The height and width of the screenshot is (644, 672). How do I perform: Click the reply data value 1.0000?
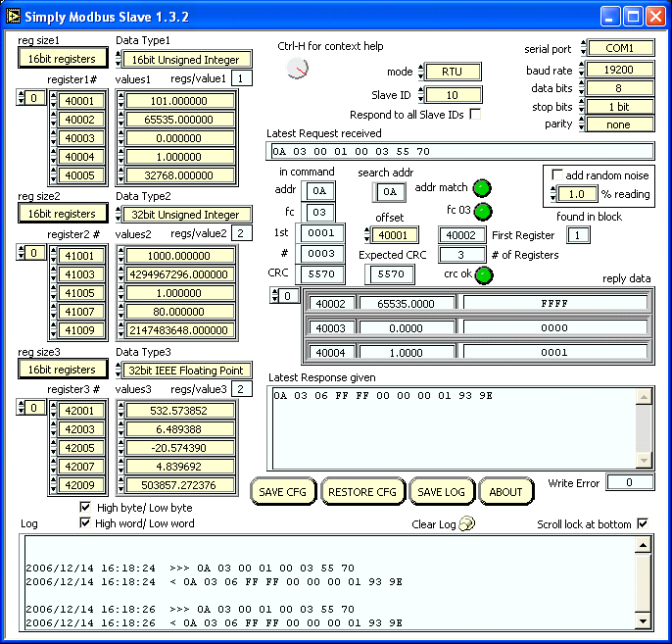pos(407,353)
